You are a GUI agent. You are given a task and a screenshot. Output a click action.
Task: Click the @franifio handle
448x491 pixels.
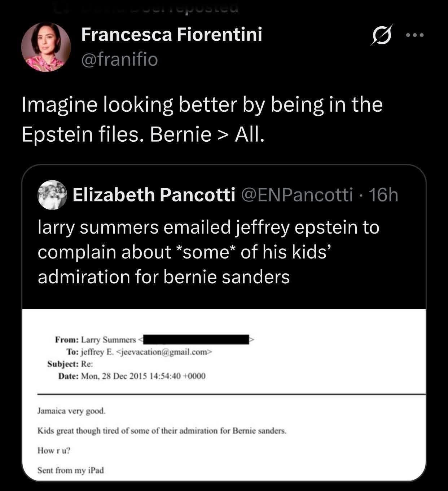(120, 59)
